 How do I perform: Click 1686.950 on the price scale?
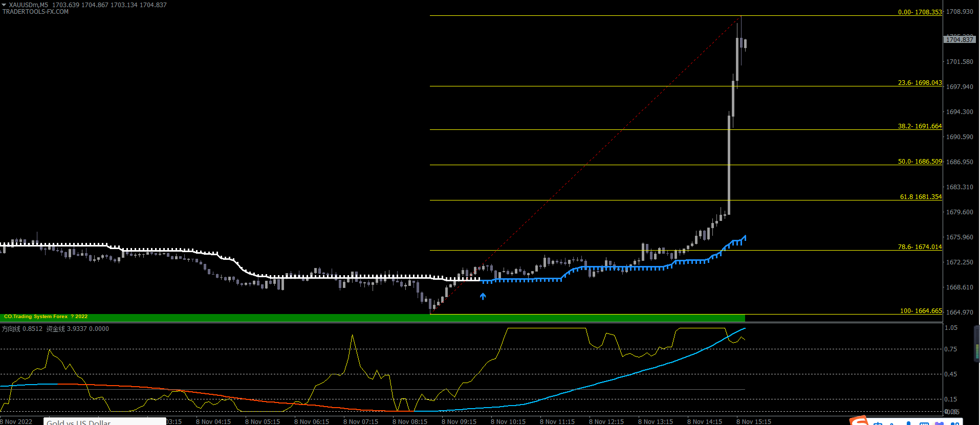960,162
